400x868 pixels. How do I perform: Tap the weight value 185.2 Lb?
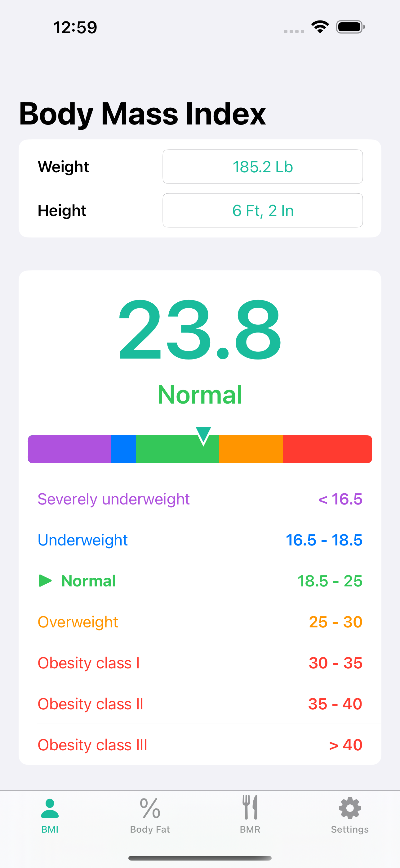point(263,166)
